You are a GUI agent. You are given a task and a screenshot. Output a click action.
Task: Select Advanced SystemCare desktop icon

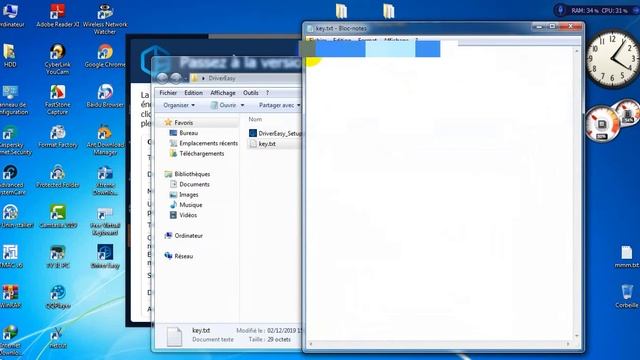[x=11, y=180]
